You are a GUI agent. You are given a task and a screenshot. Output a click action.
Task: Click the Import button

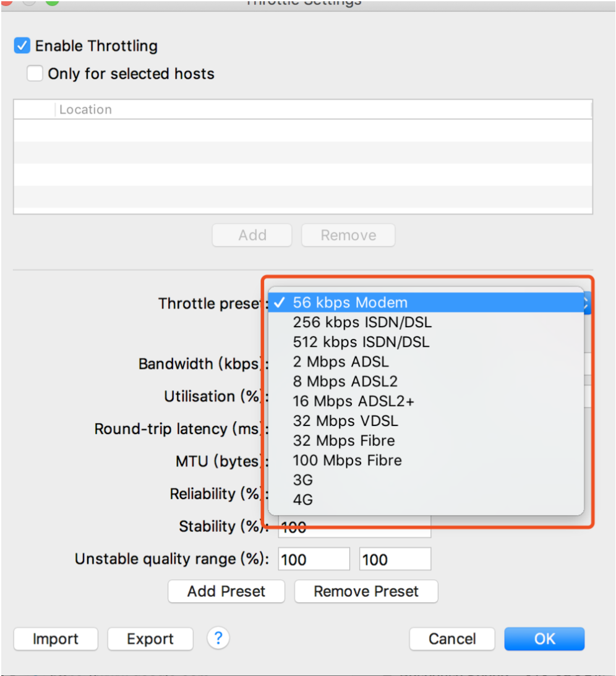tap(56, 638)
